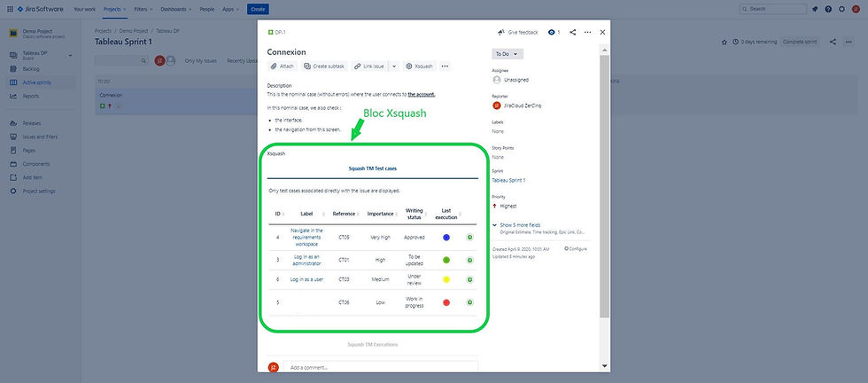Click the Jira Software logo
868x383 pixels.
click(x=40, y=10)
